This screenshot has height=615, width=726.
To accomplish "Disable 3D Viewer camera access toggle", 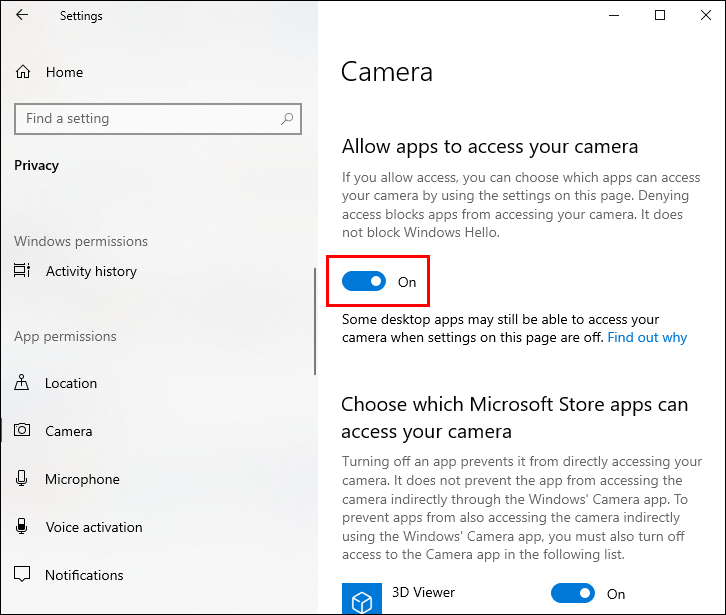I will tap(573, 594).
